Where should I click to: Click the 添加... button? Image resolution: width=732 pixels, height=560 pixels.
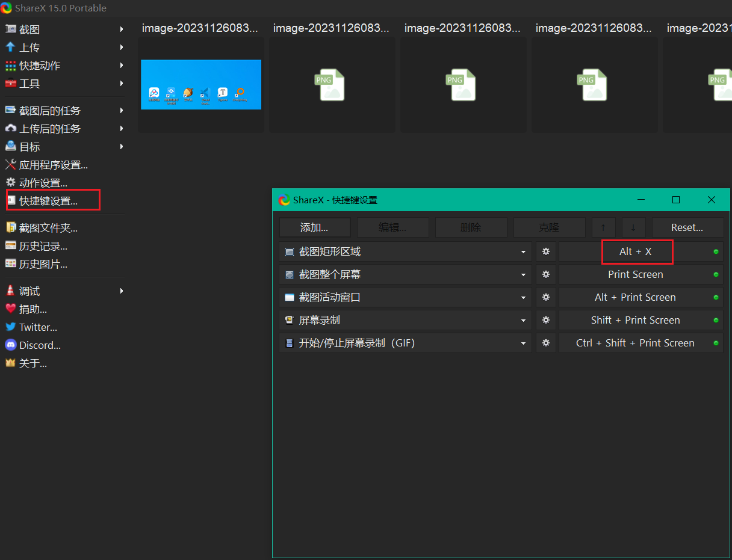click(314, 227)
